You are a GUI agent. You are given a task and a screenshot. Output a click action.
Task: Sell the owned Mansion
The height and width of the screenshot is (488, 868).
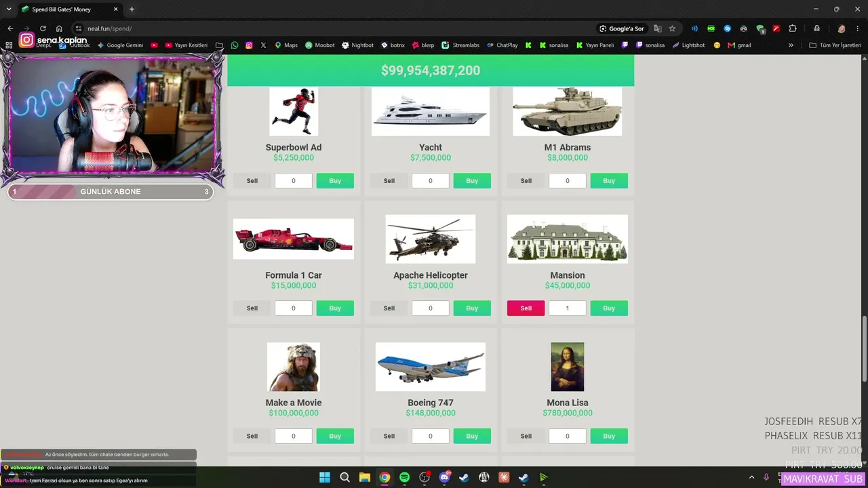526,308
